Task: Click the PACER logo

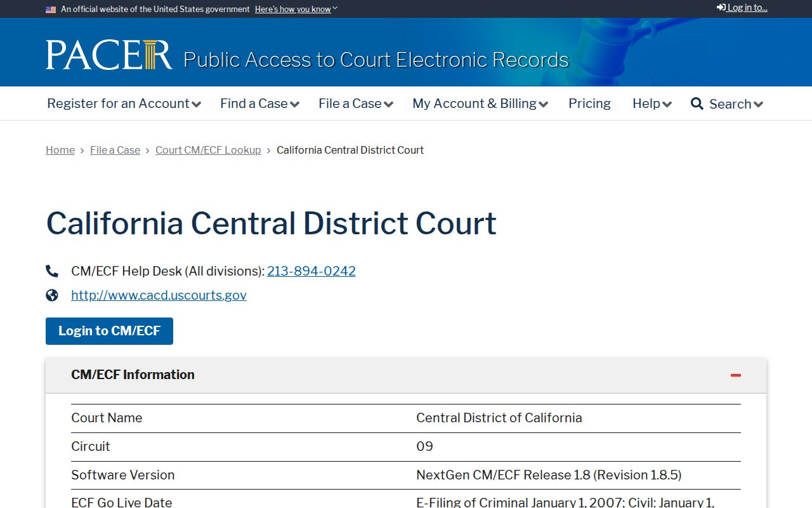Action: (108, 55)
